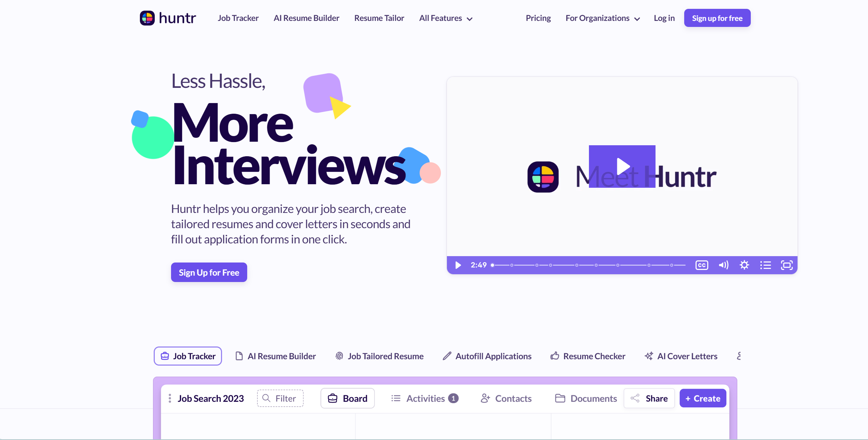The width and height of the screenshot is (868, 440).
Task: Click the briefcase icon on the Board button
Action: point(333,399)
